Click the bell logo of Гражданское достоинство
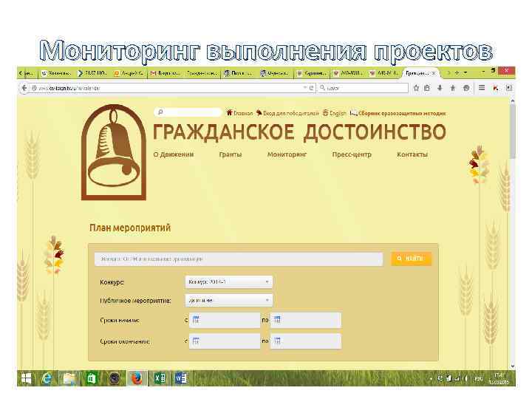 point(114,152)
